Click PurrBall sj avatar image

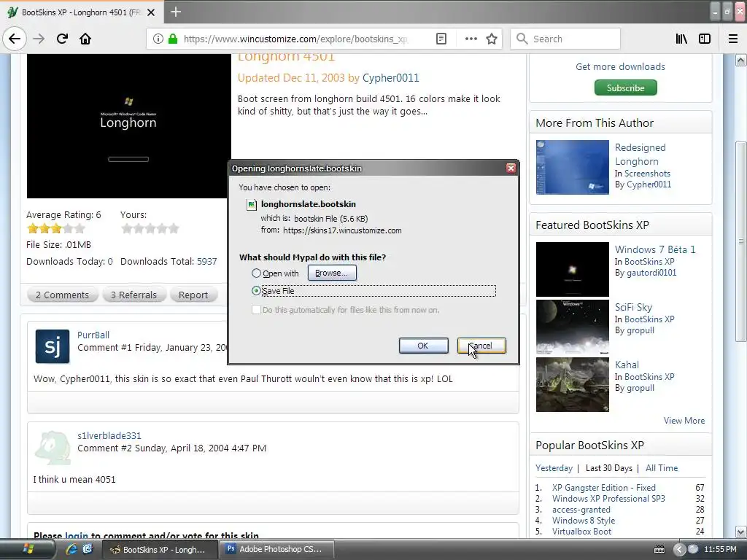53,346
